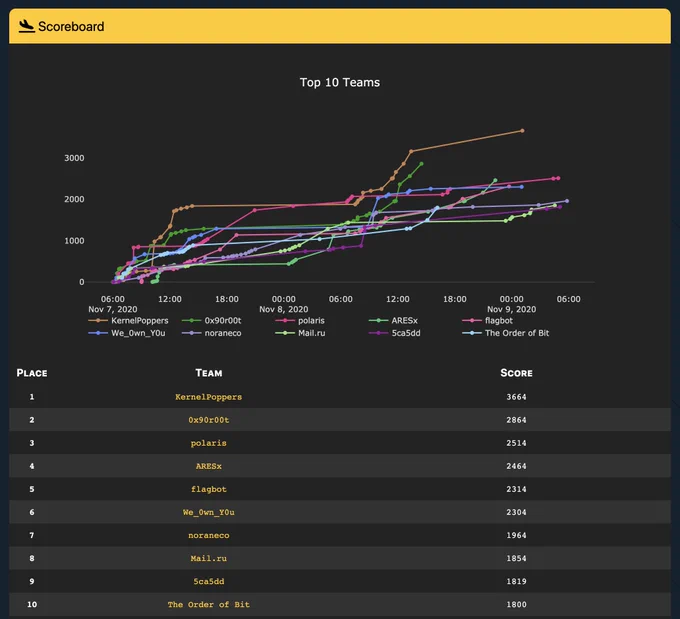Open We_0wn_Y0u team link in table
The width and height of the screenshot is (680, 619).
[x=209, y=512]
